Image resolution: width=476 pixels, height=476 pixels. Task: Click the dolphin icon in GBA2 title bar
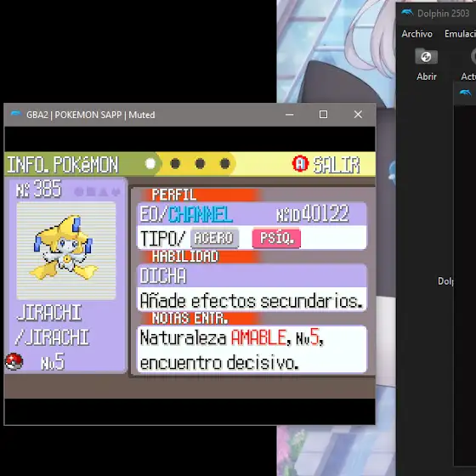pos(16,114)
